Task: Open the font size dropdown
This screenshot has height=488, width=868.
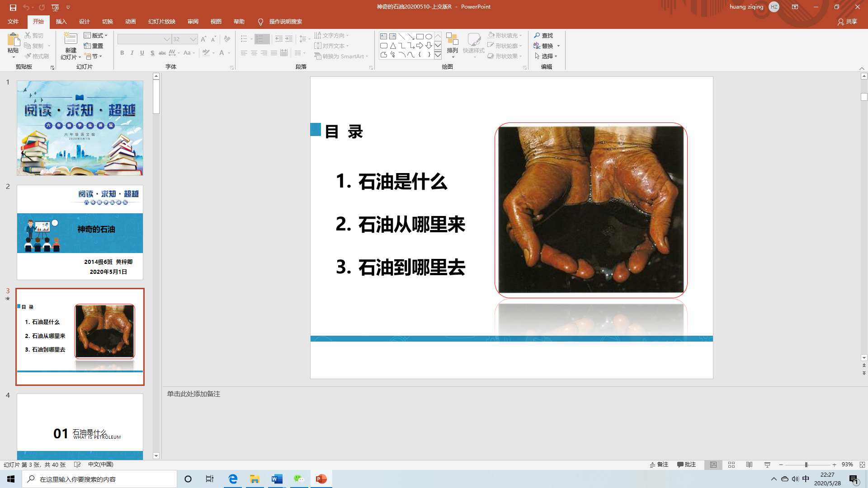Action: [x=193, y=39]
